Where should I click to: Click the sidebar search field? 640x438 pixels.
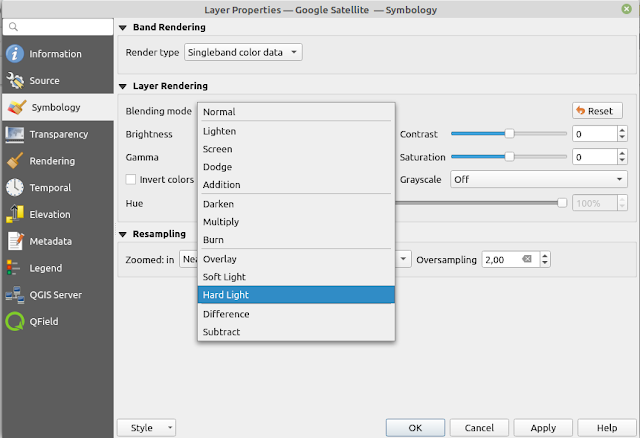pos(58,27)
